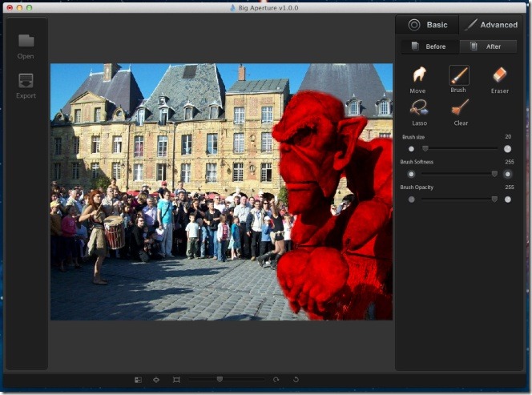Click the eye-shaped view icon at bottom
This screenshot has height=395, width=532.
pyautogui.click(x=156, y=380)
